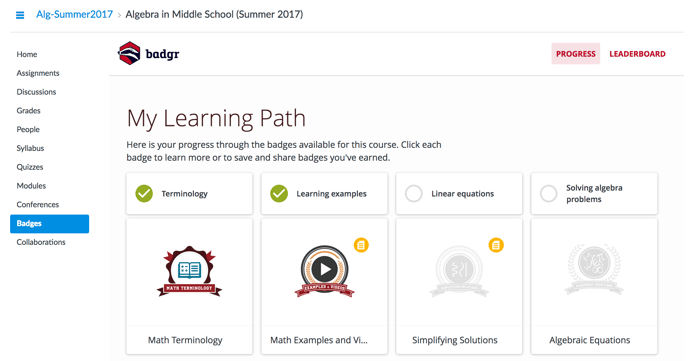Click the green checkmark beside Terminology

(144, 193)
